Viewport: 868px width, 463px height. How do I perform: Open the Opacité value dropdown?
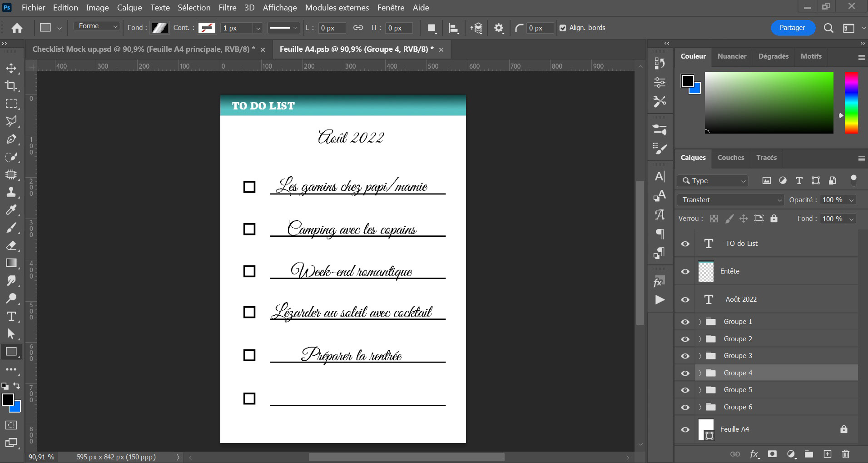coord(852,200)
